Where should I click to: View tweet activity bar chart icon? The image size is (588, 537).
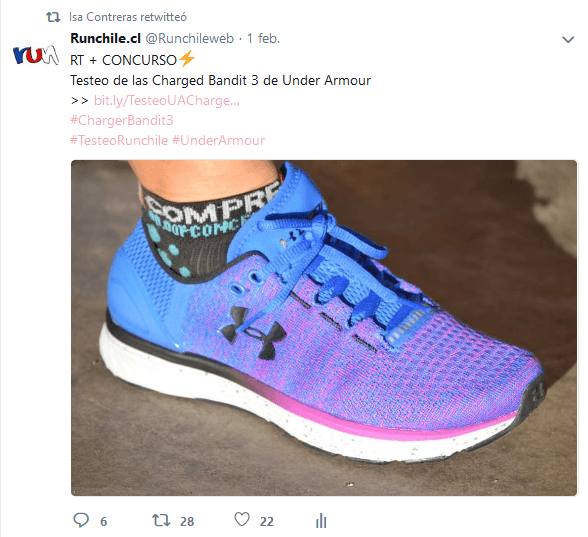(321, 520)
